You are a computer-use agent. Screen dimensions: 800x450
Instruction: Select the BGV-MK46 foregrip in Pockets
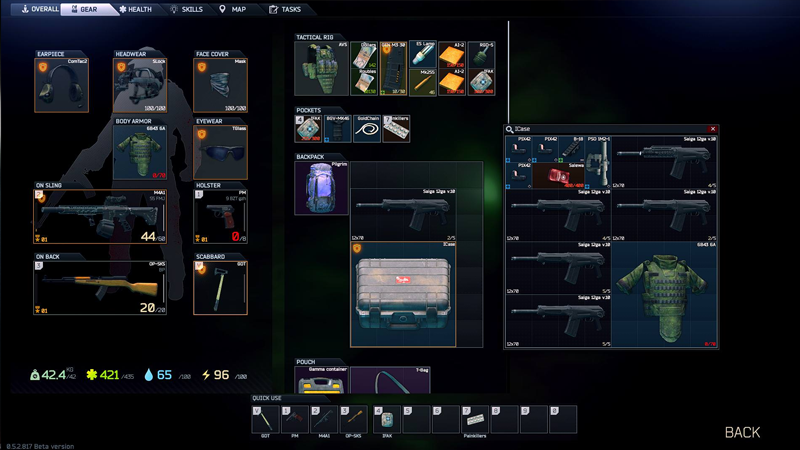(337, 129)
